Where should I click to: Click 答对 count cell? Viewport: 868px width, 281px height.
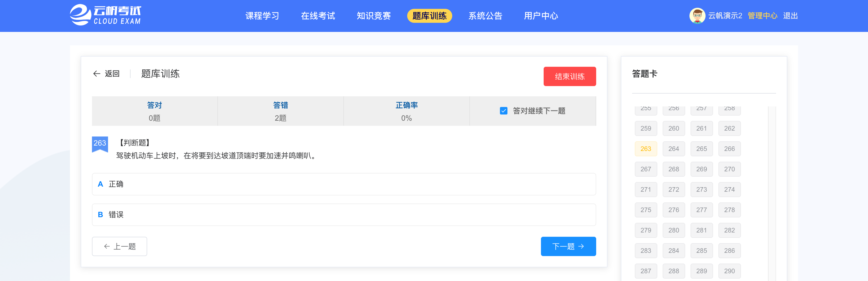tap(155, 111)
